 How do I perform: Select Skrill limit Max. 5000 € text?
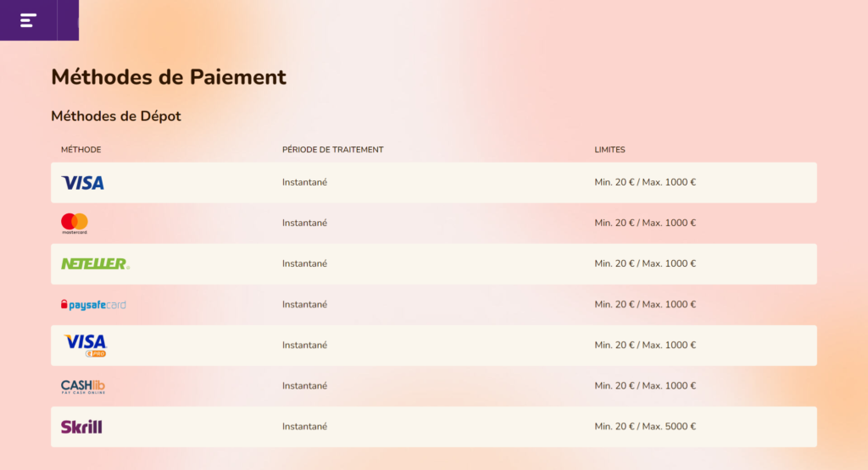pyautogui.click(x=669, y=426)
